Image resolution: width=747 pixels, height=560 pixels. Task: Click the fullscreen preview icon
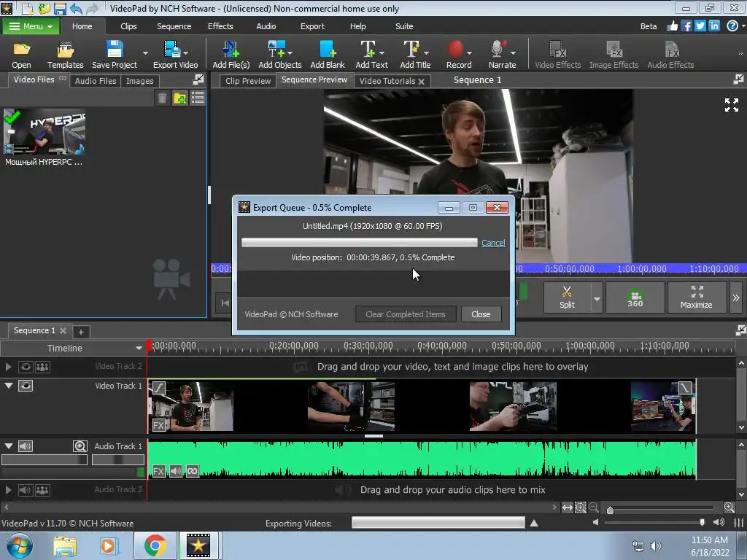click(731, 105)
